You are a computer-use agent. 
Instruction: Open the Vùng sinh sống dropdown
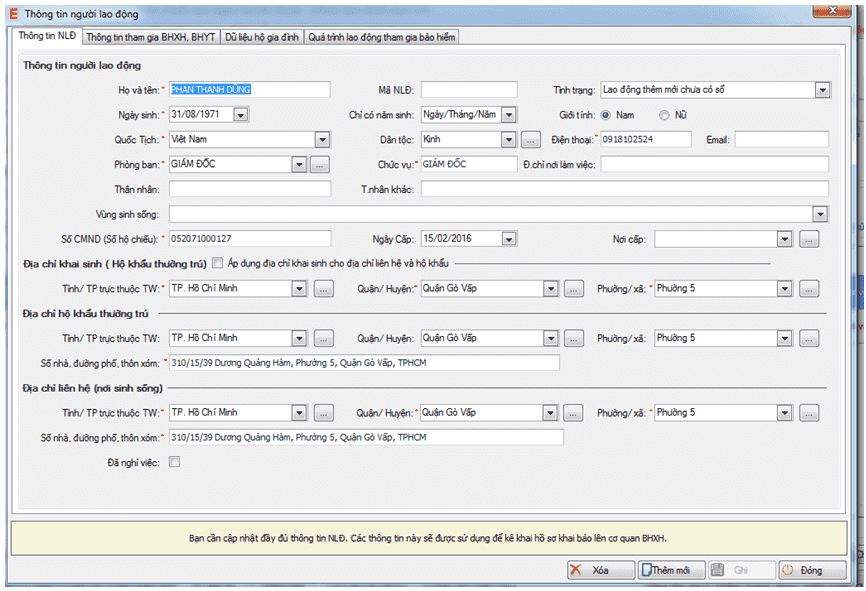point(820,214)
